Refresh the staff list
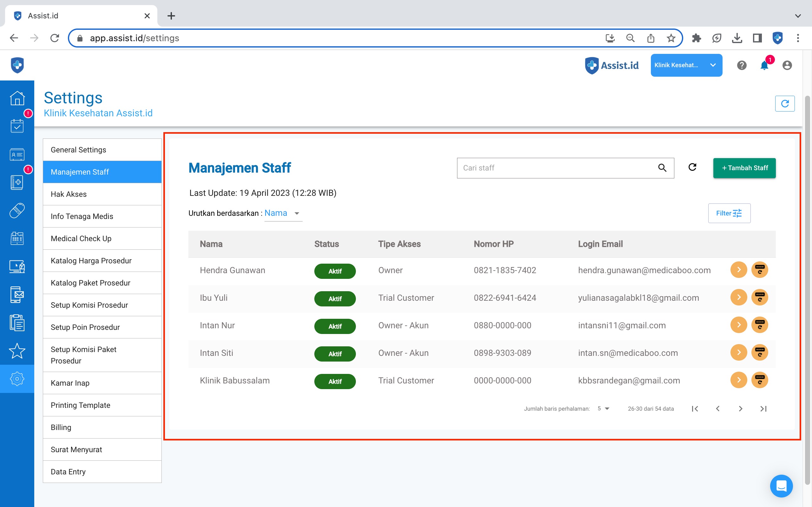812x507 pixels. coord(692,167)
